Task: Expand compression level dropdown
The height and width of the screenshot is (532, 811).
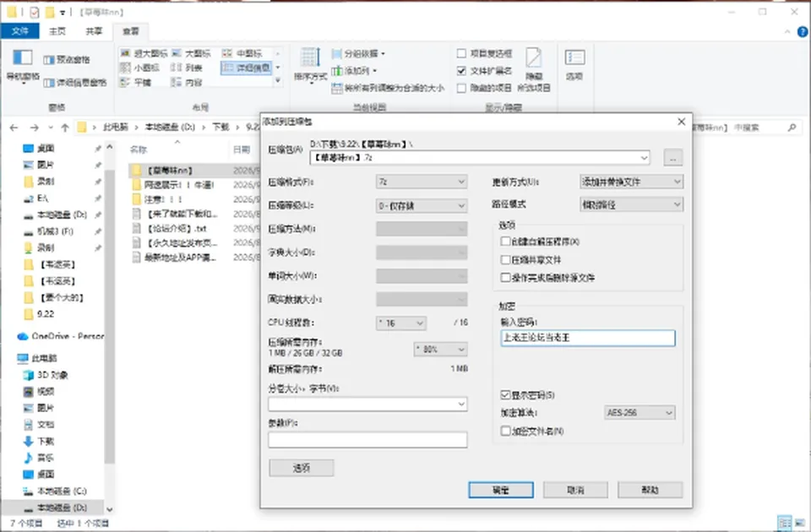Action: pyautogui.click(x=422, y=206)
